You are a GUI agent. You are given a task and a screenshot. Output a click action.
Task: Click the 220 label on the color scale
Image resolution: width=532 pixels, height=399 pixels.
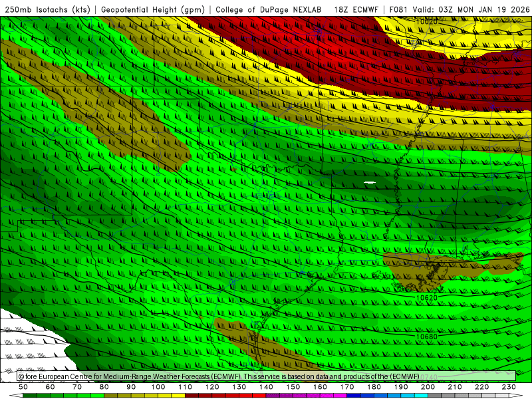(481, 387)
